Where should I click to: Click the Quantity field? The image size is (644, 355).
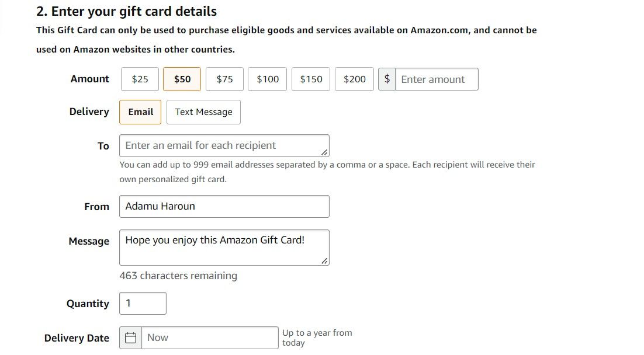tap(143, 303)
